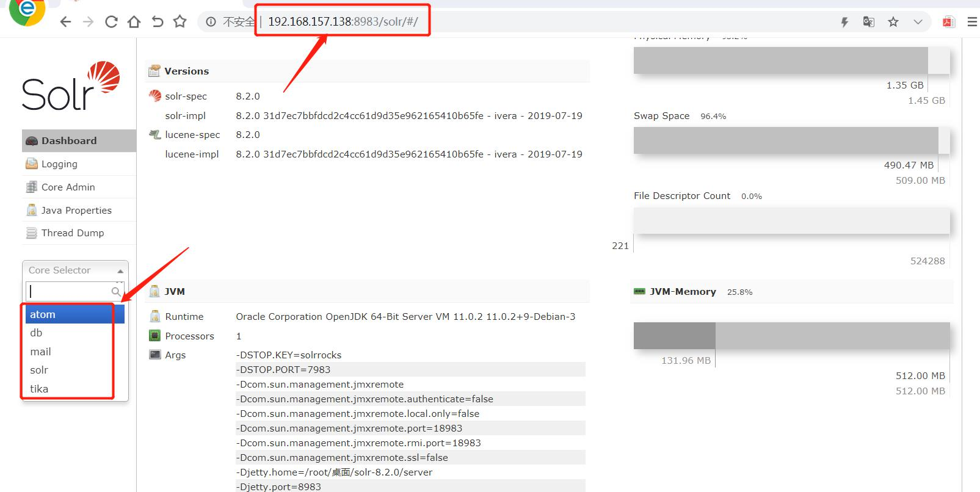The width and height of the screenshot is (980, 492).
Task: Bookmark page with star icon left of address bar
Action: coord(180,22)
